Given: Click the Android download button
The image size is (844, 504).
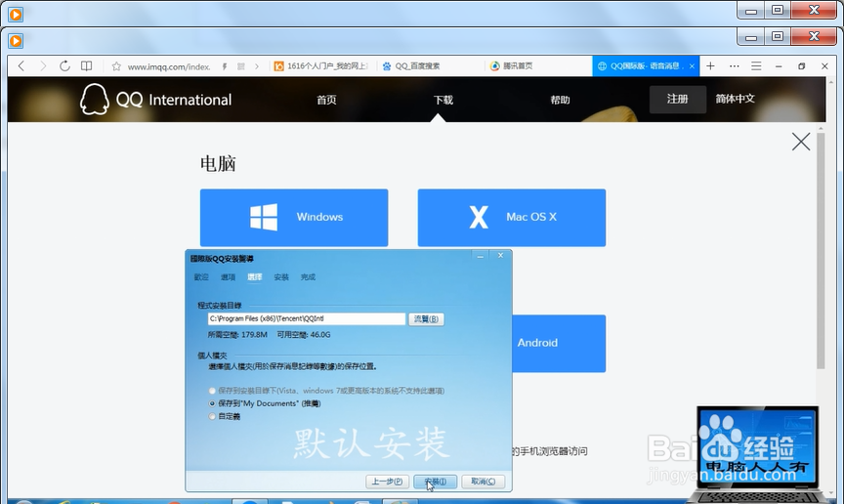Looking at the screenshot, I should (559, 343).
